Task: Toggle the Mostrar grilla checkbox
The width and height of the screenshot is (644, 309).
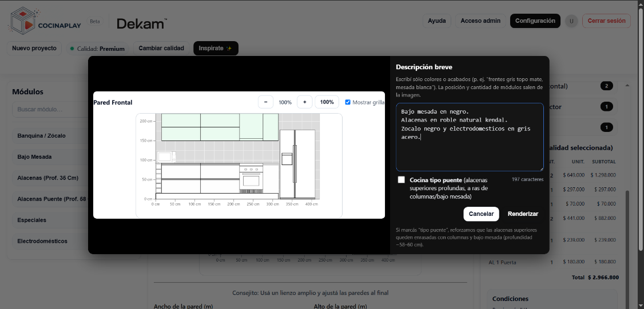Action: pyautogui.click(x=348, y=102)
